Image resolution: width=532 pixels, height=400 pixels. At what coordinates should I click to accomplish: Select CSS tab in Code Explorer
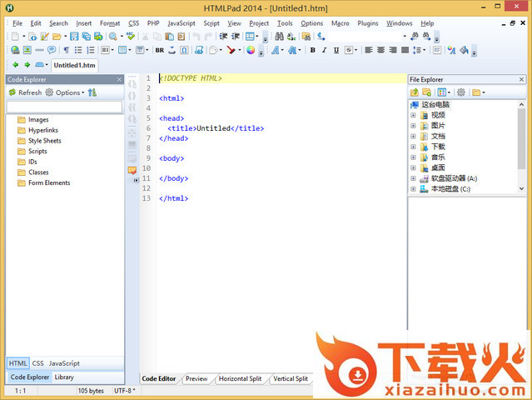(x=37, y=363)
